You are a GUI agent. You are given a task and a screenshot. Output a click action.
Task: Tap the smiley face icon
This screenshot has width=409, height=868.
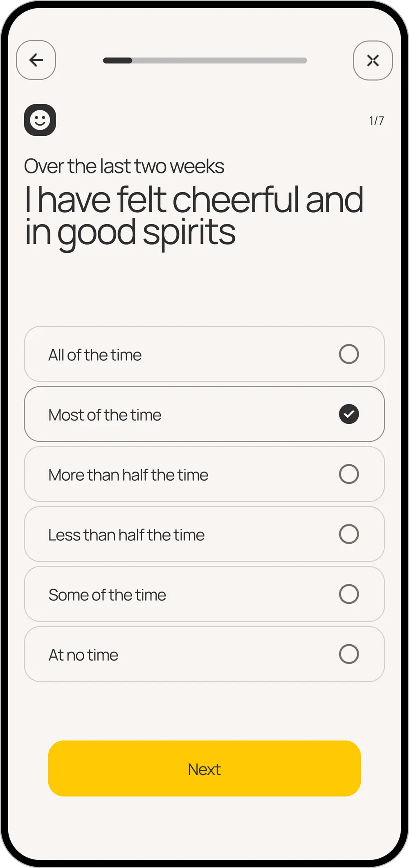coord(40,120)
